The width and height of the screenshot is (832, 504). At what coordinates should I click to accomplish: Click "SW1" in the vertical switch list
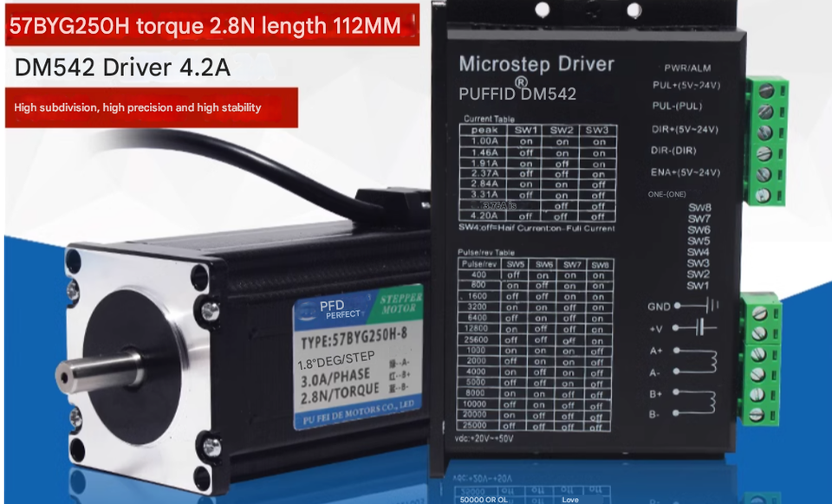(x=699, y=286)
